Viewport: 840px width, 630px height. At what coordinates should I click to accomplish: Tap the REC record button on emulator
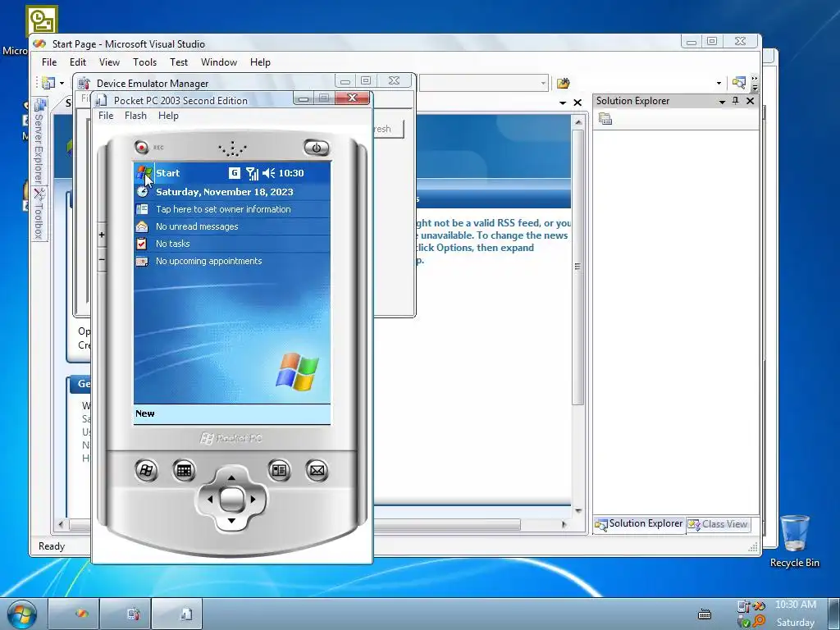coord(141,147)
